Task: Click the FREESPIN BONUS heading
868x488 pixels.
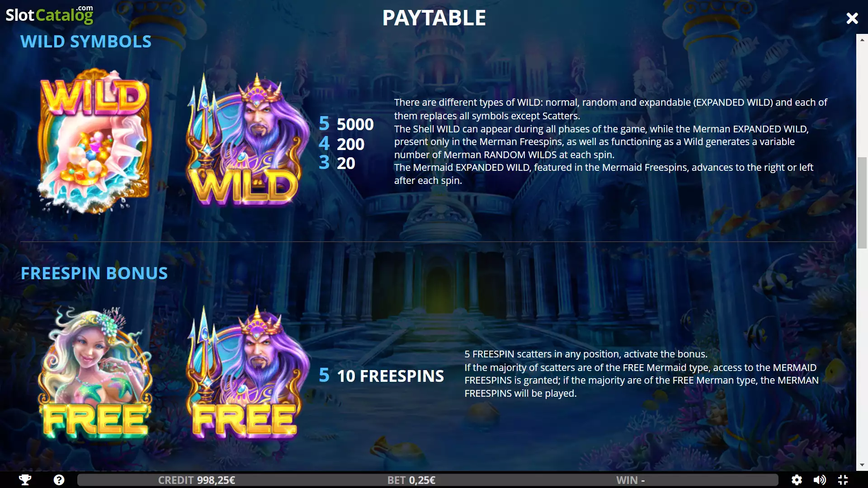Action: [94, 273]
